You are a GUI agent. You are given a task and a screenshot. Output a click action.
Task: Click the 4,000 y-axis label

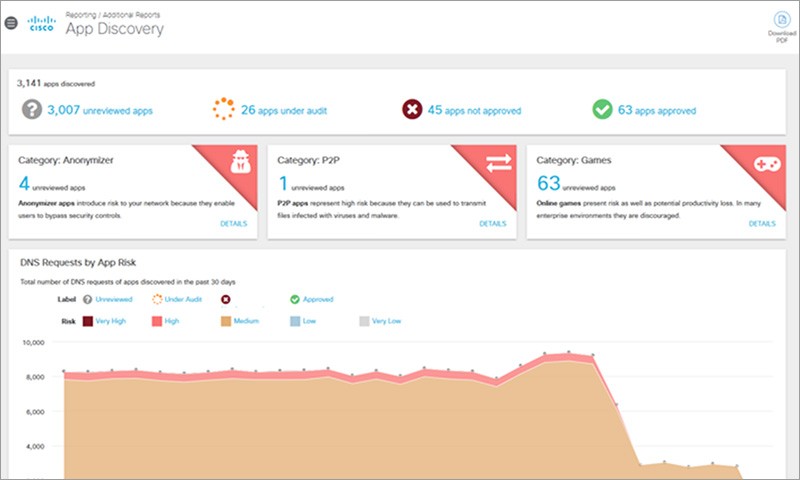pos(35,446)
